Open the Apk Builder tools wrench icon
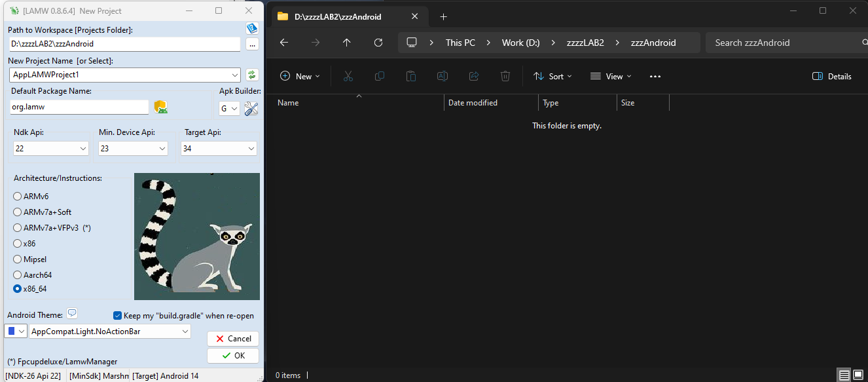 pyautogui.click(x=251, y=109)
